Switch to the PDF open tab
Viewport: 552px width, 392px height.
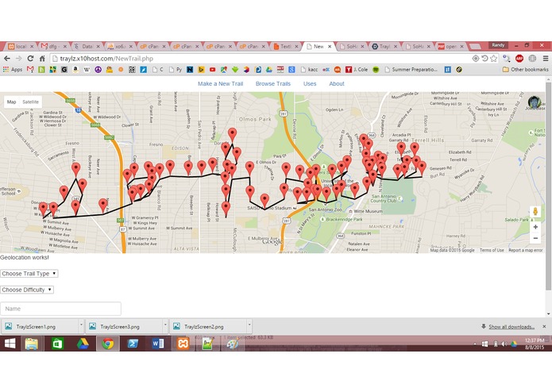coord(450,46)
